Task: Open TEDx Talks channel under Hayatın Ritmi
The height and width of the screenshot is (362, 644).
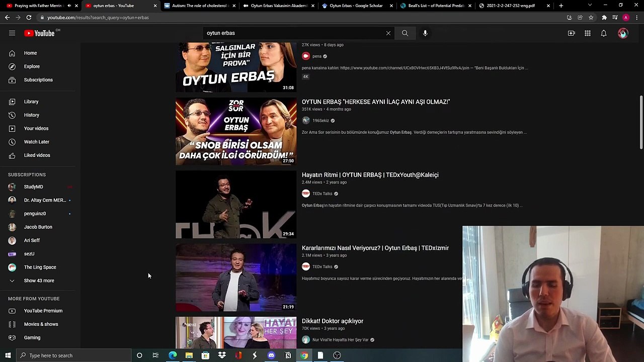Action: pos(322,194)
